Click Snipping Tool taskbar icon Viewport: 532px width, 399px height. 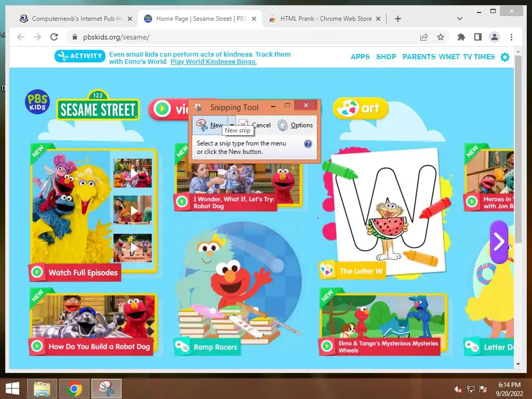click(x=106, y=389)
